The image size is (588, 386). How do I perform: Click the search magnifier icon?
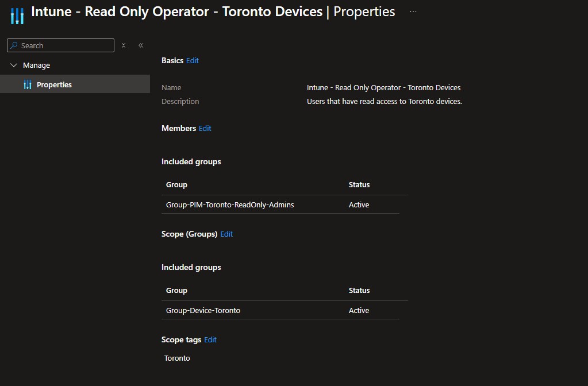coord(14,45)
